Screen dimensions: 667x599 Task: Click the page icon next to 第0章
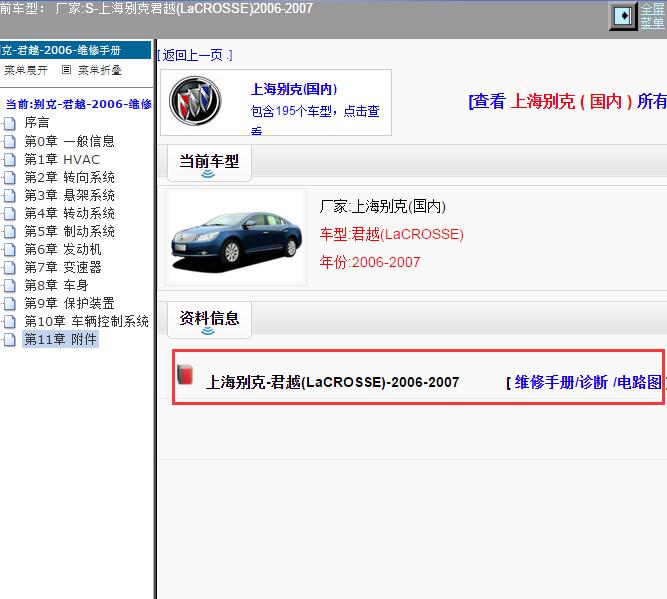(x=9, y=141)
